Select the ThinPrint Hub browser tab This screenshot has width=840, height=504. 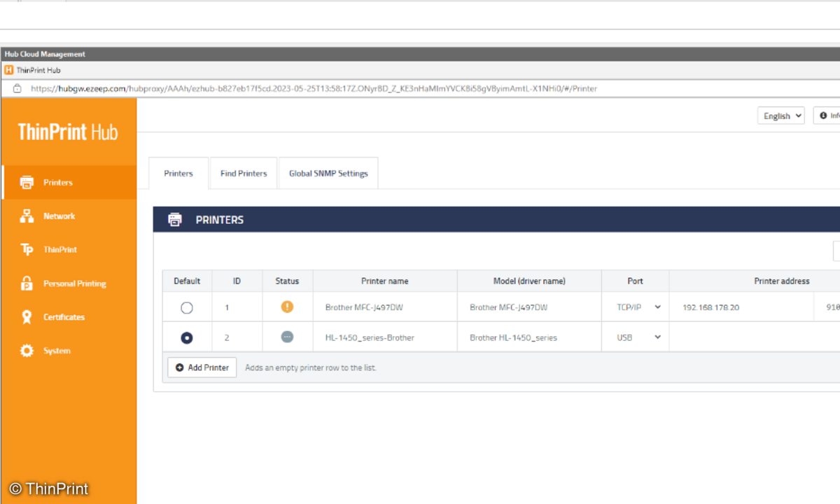[x=33, y=70]
